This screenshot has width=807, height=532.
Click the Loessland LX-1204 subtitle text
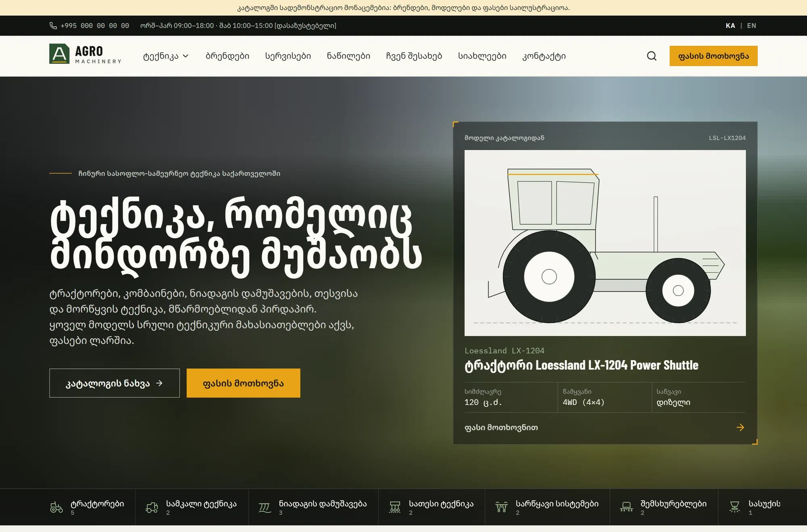pyautogui.click(x=504, y=350)
